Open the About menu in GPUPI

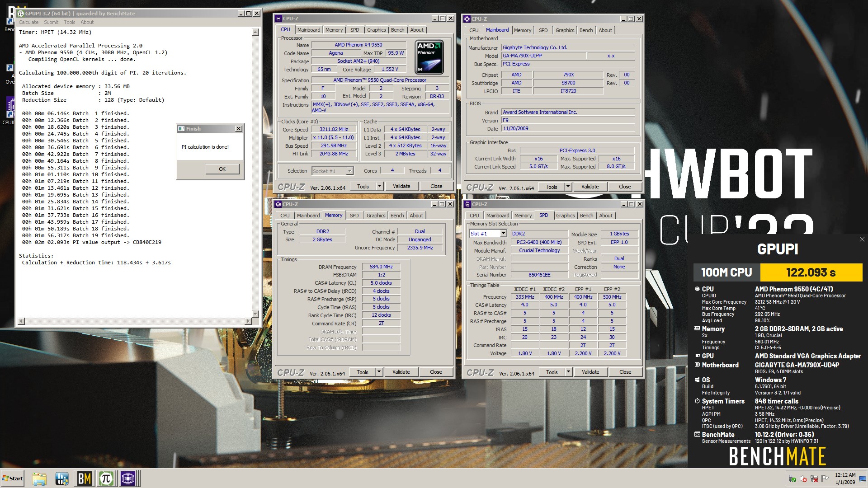[87, 22]
